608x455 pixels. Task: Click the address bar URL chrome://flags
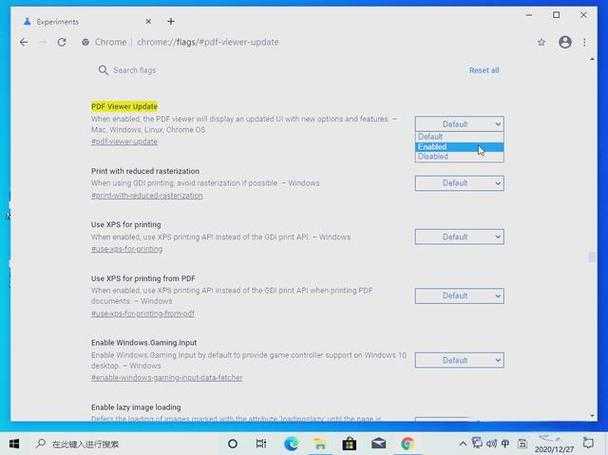tap(208, 42)
